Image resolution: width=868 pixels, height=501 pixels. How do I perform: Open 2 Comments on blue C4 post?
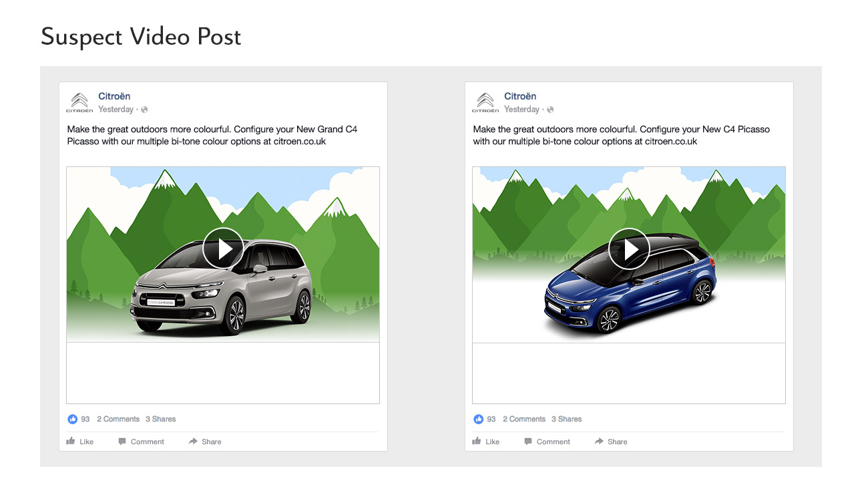[x=524, y=419]
